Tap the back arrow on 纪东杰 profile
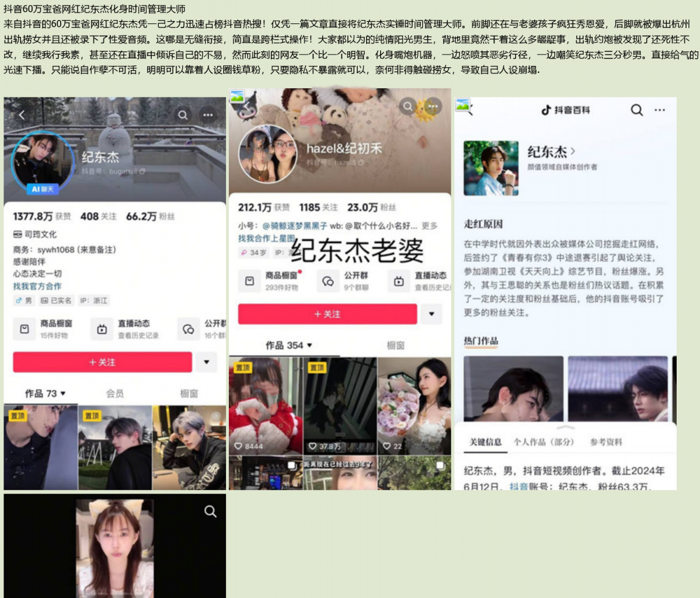 coord(22,115)
